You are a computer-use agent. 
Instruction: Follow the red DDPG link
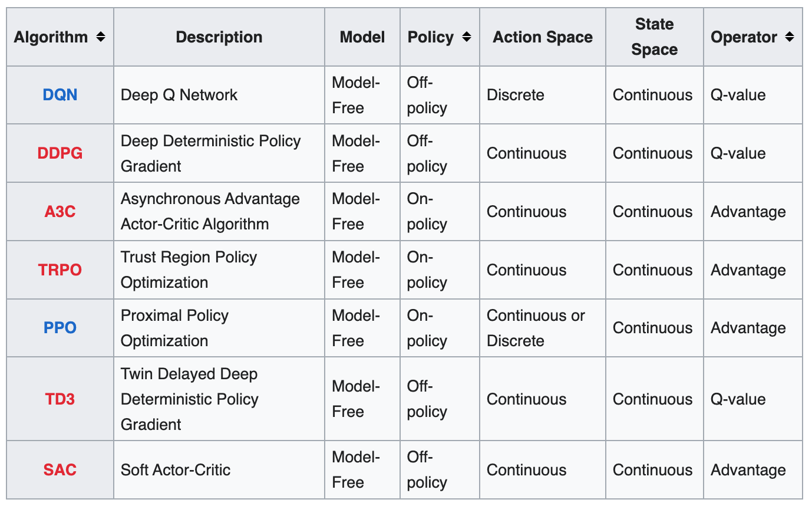60,153
